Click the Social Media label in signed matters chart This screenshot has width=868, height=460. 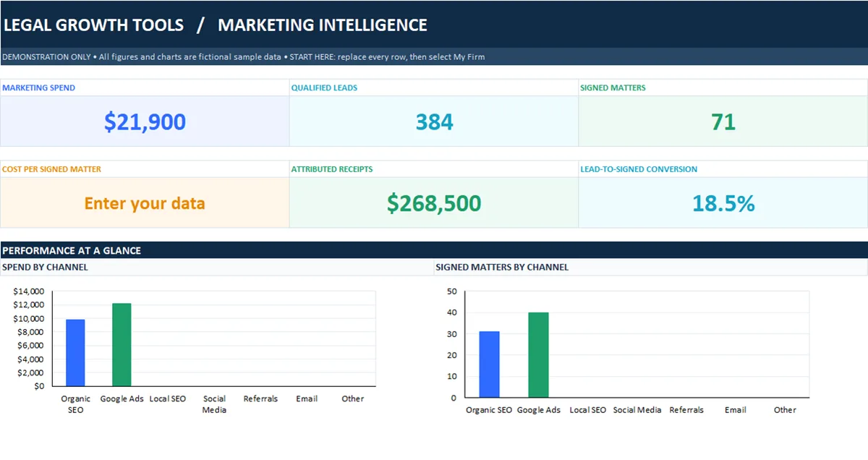point(637,410)
